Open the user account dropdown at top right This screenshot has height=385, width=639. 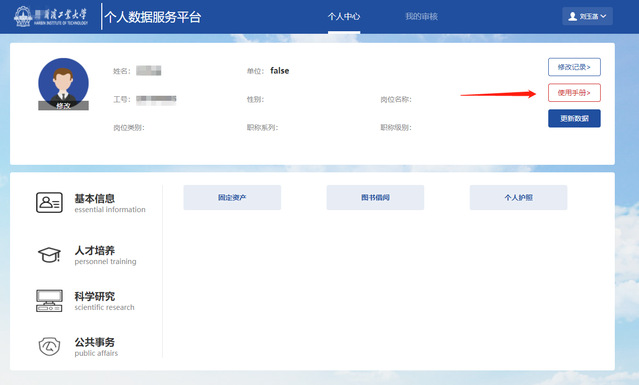coord(587,16)
